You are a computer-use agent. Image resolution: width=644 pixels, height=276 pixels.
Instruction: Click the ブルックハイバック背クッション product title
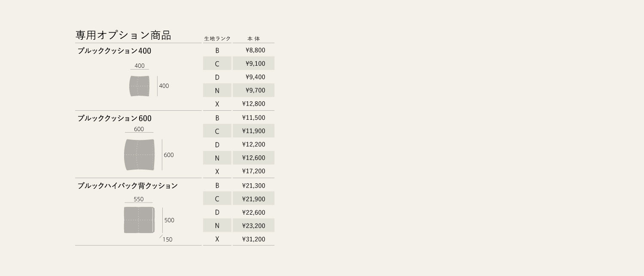pos(128,186)
